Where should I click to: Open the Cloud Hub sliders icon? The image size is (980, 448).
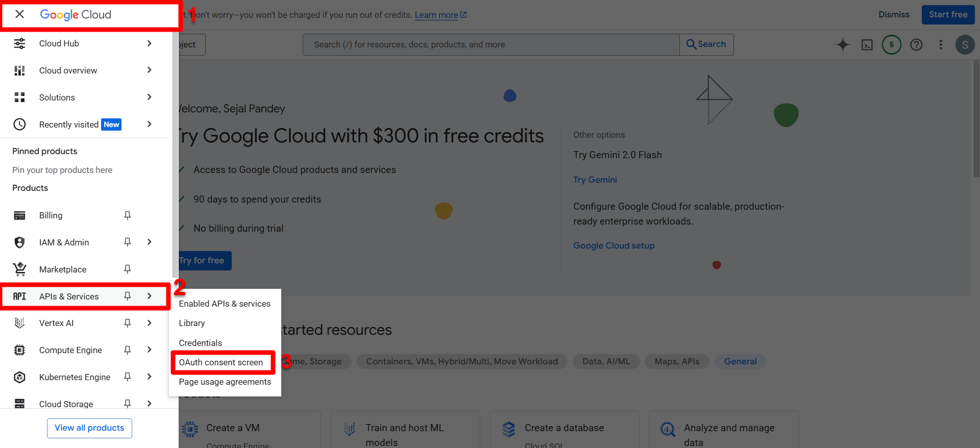pos(19,43)
